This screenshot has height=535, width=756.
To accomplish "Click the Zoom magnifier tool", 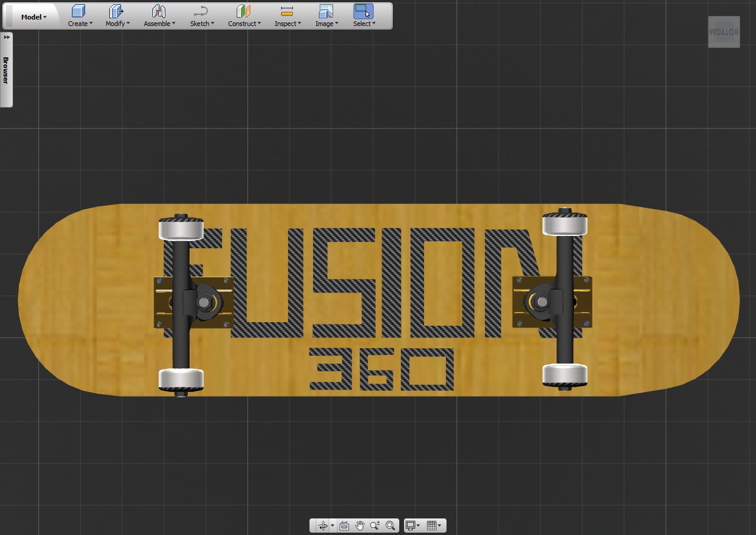I will (x=374, y=525).
